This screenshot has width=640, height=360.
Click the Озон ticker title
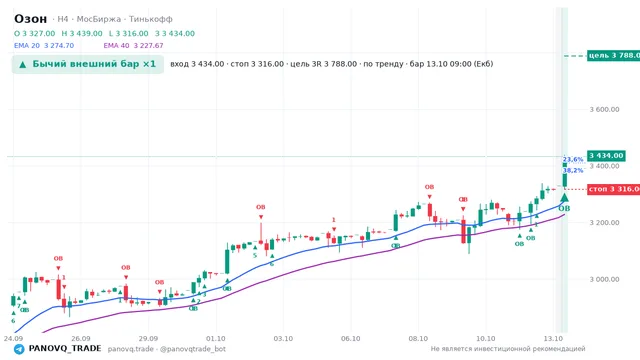(31, 19)
